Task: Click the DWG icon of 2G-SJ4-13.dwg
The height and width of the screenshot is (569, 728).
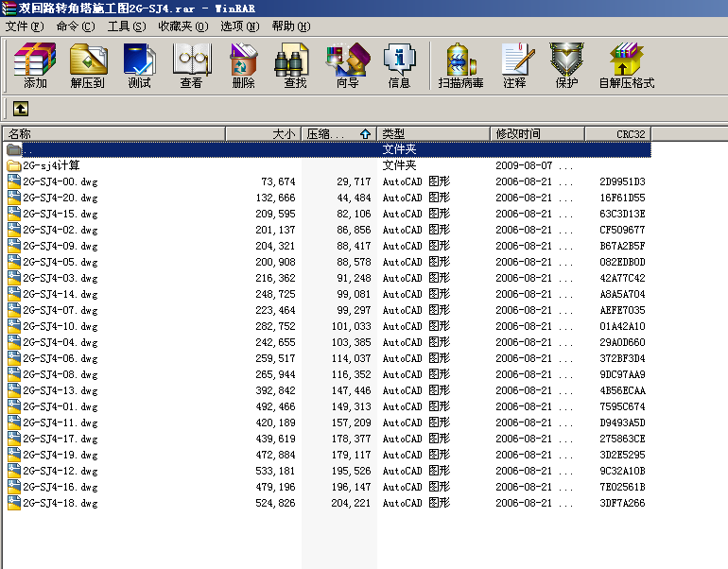Action: pyautogui.click(x=14, y=390)
